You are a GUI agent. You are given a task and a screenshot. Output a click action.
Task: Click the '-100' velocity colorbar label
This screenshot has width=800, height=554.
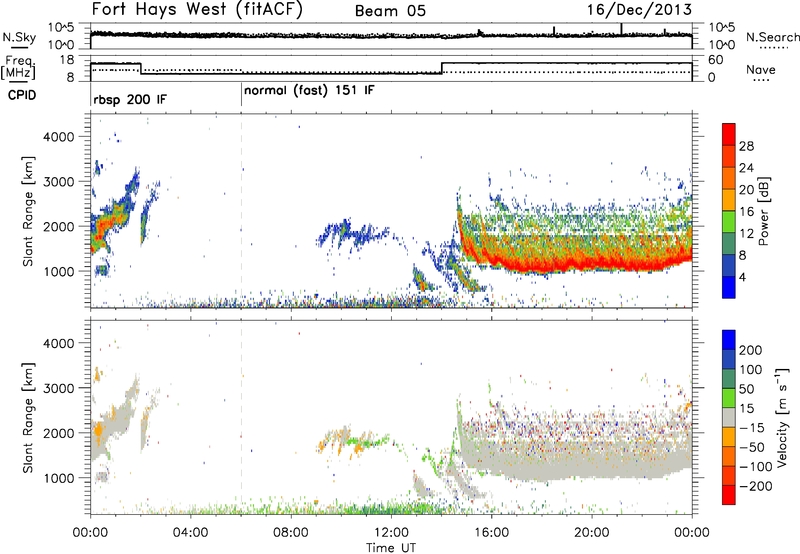755,467
